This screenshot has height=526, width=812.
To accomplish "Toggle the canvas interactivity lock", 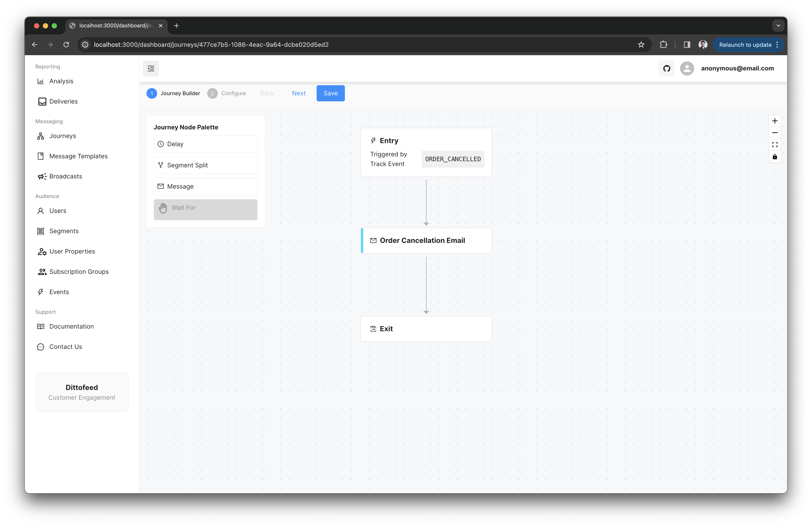I will coord(774,157).
